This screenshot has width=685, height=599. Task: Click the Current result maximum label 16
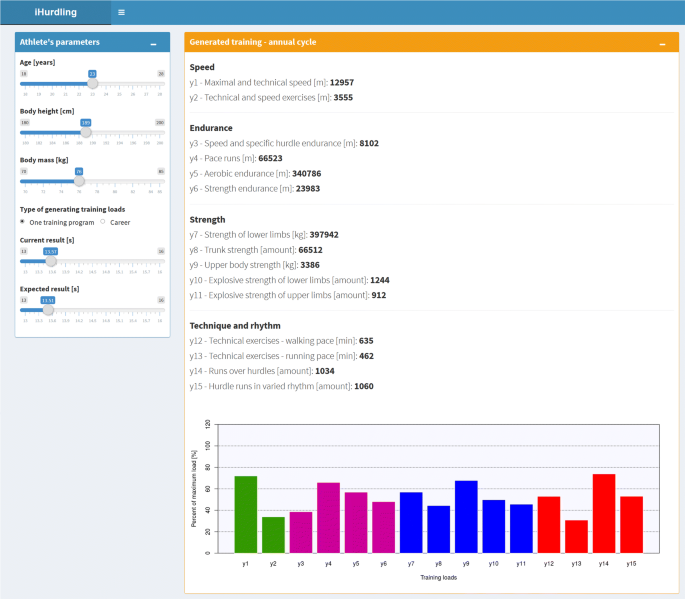161,251
